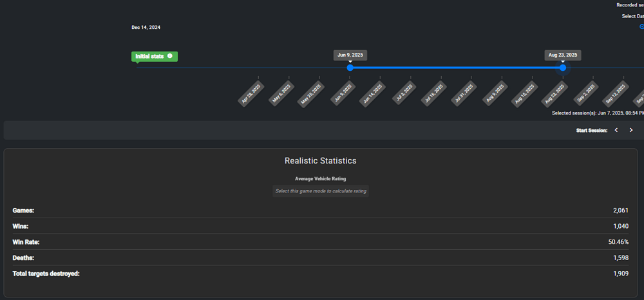Grab the Aug 23, 2025 slider handle

pyautogui.click(x=563, y=68)
